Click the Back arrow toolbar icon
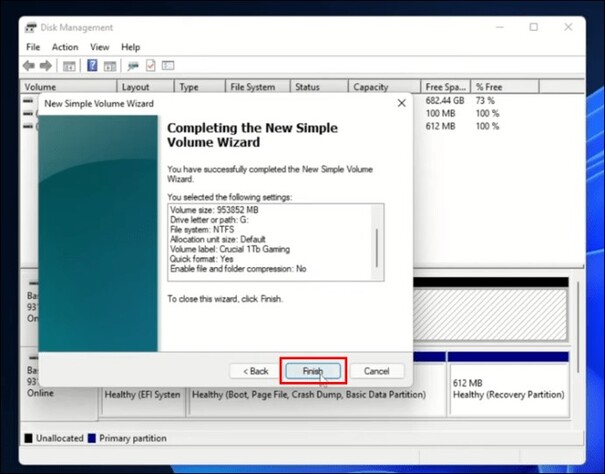Viewport: 605px width, 474px height. [30, 66]
